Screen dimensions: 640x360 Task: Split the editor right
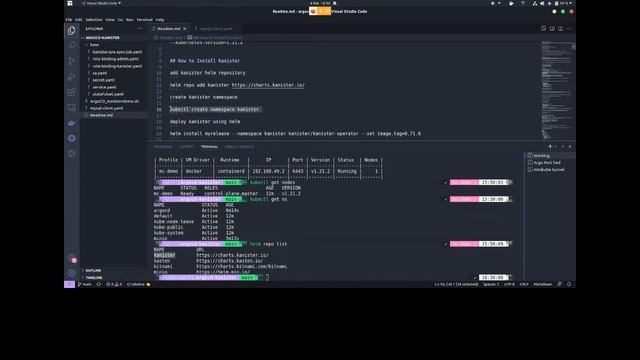[x=560, y=29]
